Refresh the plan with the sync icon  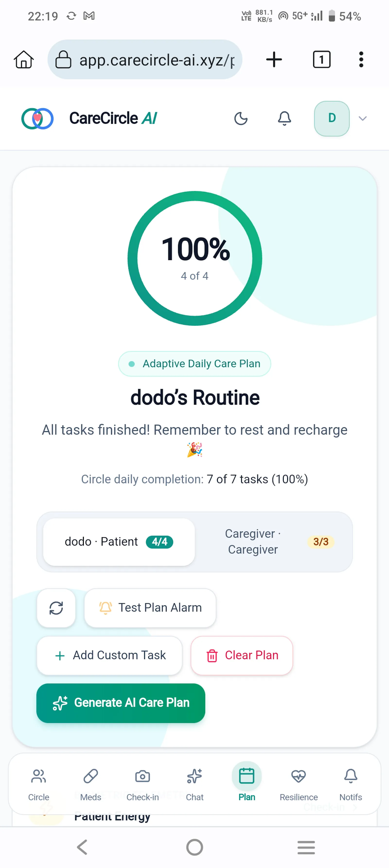point(56,608)
